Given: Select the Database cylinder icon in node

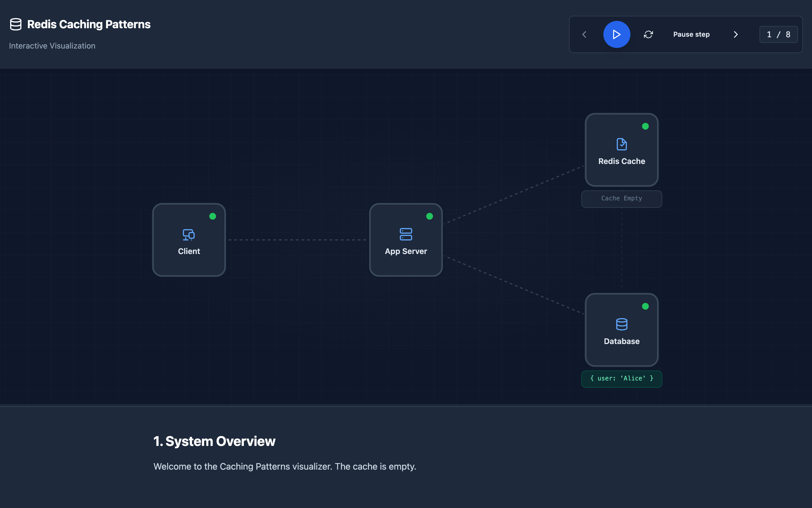Looking at the screenshot, I should [x=621, y=324].
